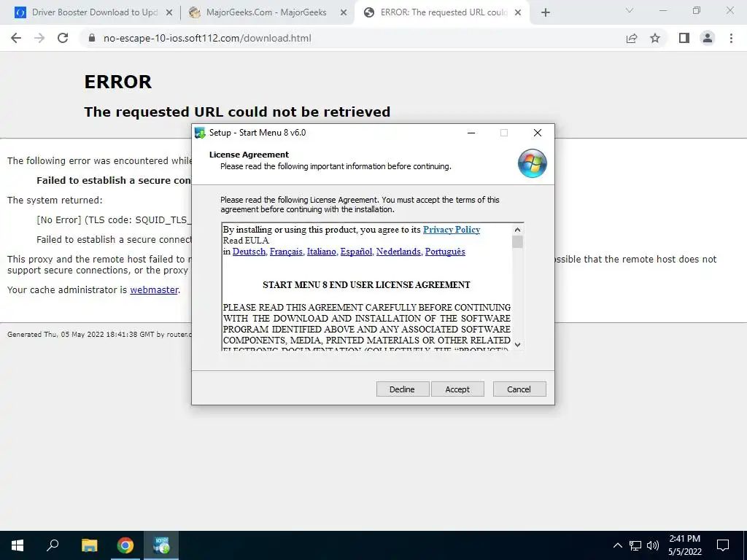
Task: Open the taskbar clock showing 2:41 PM
Action: 684,545
